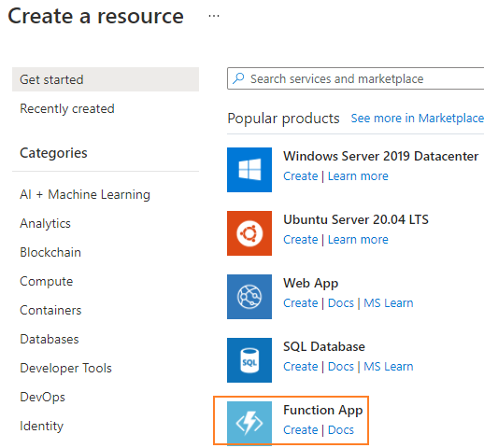Open the ellipsis menu beside Create a resource

(x=214, y=16)
